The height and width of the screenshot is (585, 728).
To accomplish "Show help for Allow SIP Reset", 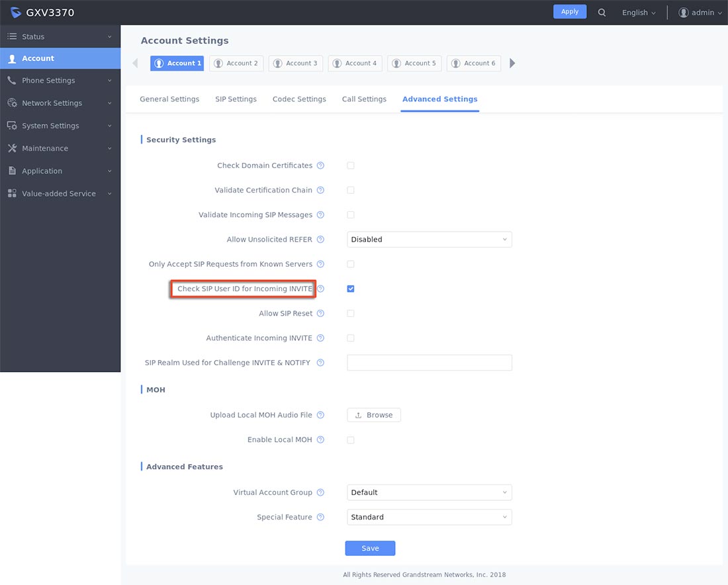I will pos(320,314).
